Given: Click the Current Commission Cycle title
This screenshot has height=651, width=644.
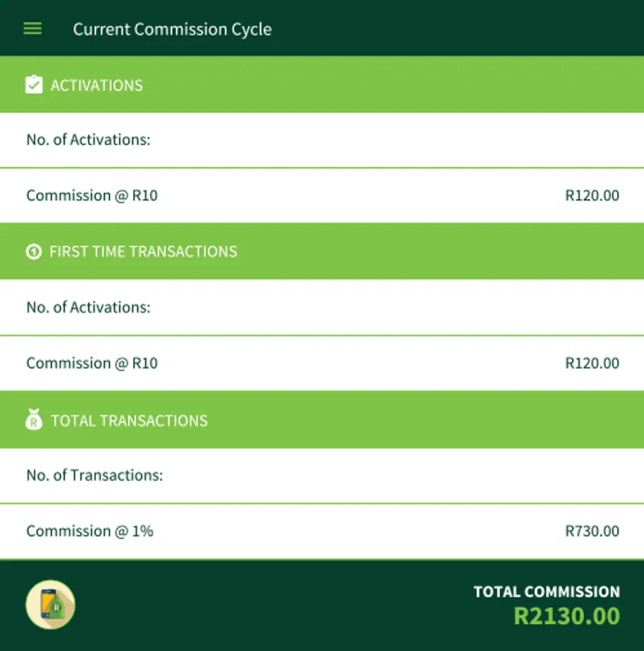Looking at the screenshot, I should tap(172, 30).
